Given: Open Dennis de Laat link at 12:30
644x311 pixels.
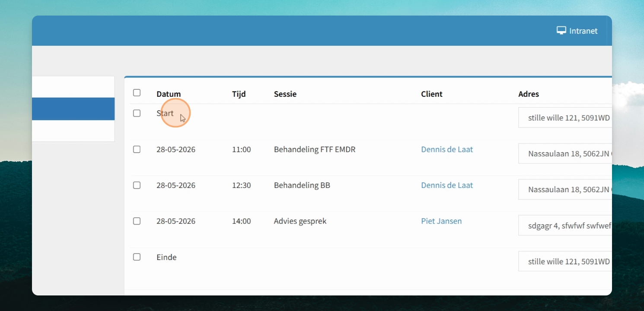Looking at the screenshot, I should 447,185.
